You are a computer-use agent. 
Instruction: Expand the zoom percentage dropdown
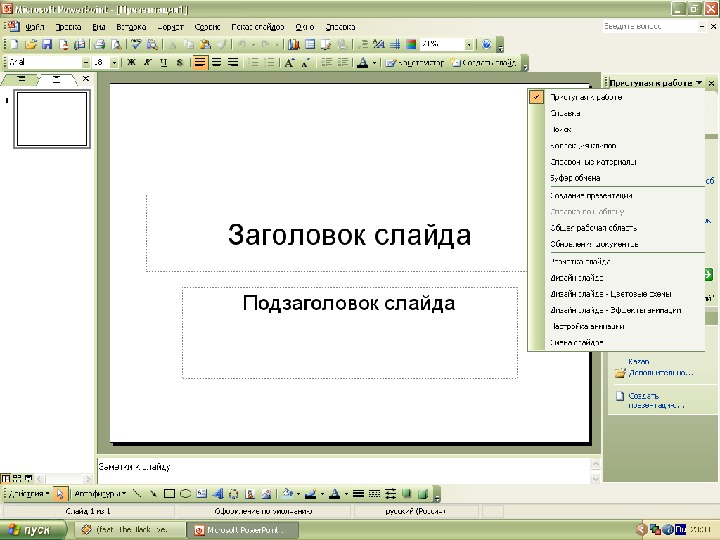[x=468, y=45]
